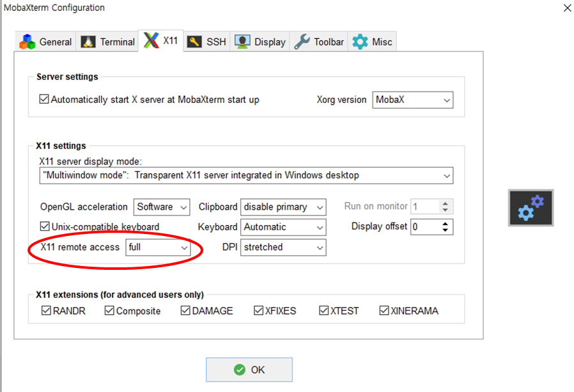The image size is (574, 392).
Task: Click the Display tab monitor icon
Action: 242,42
